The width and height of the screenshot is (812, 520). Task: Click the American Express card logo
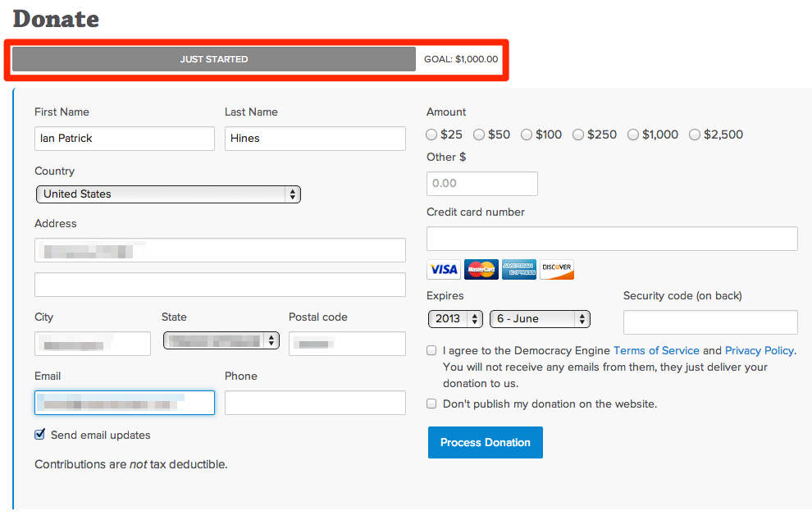tap(519, 269)
